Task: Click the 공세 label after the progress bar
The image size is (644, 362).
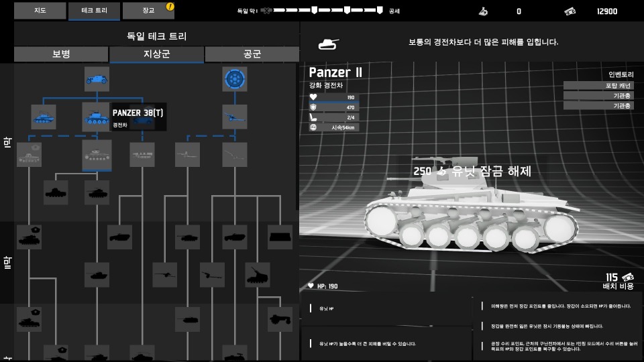Action: coord(394,11)
